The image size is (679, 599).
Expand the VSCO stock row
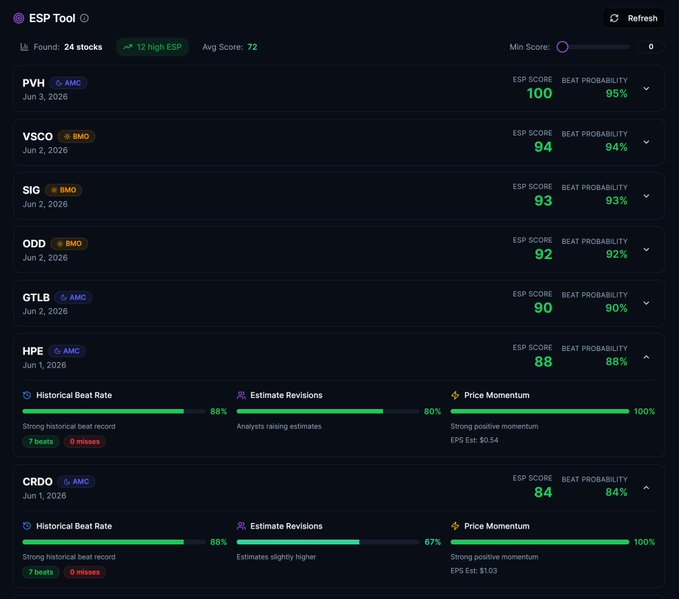(x=646, y=142)
